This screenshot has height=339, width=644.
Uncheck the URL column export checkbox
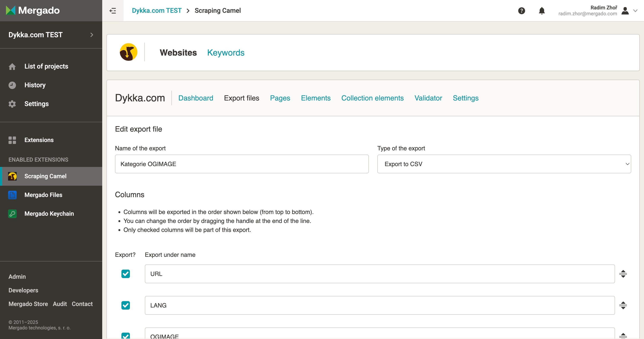pyautogui.click(x=125, y=274)
